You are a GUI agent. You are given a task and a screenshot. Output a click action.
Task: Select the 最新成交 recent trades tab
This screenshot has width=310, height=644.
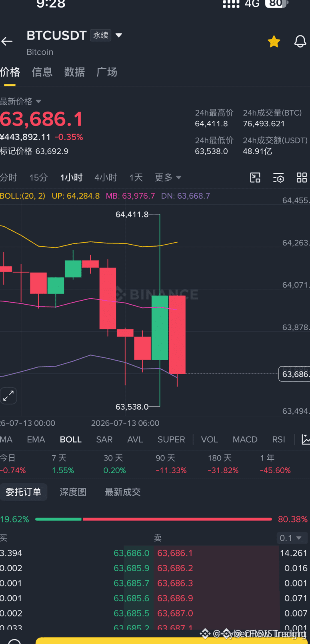tap(123, 492)
